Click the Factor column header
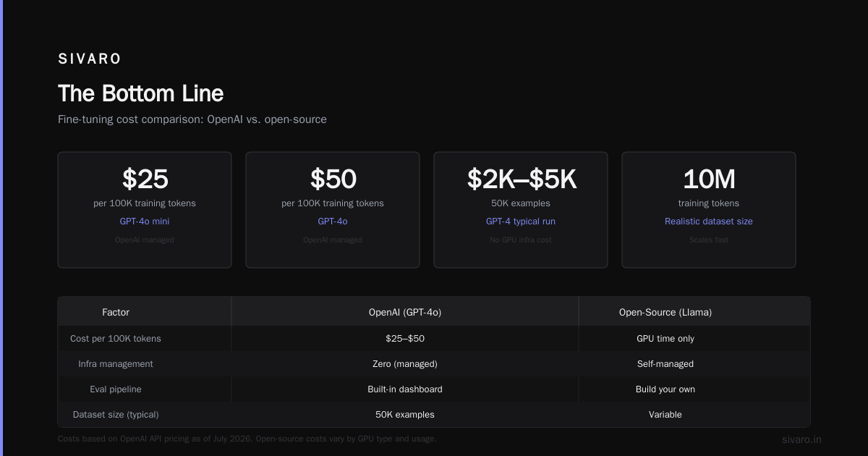The width and height of the screenshot is (868, 456). click(116, 313)
